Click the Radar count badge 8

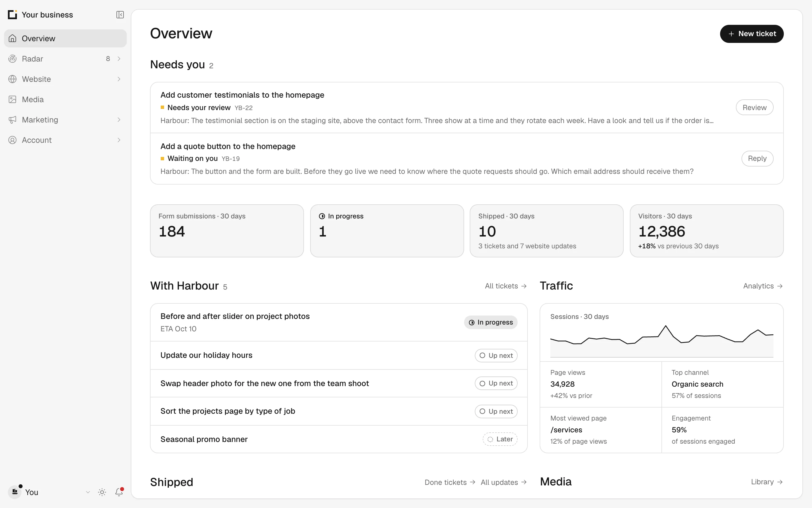tap(108, 59)
